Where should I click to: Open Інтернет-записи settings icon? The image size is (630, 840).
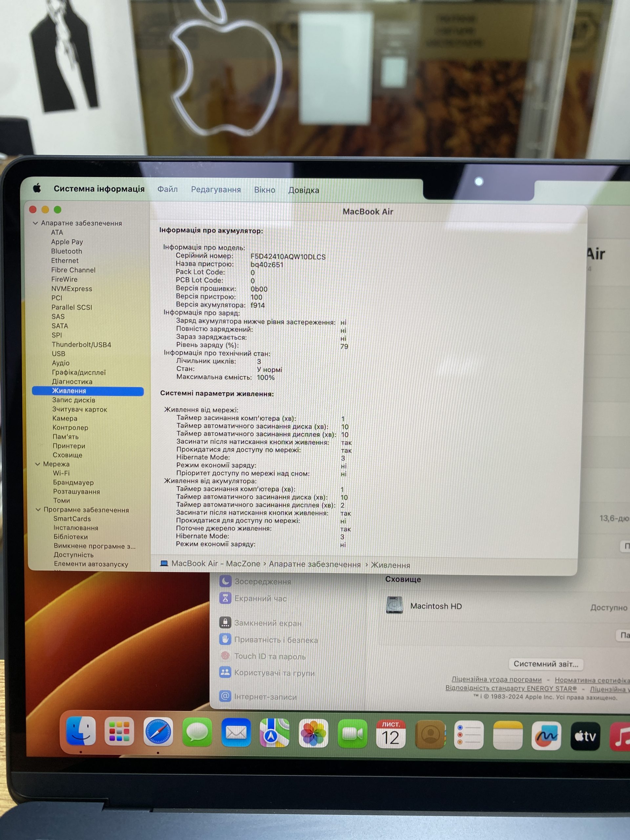[225, 697]
